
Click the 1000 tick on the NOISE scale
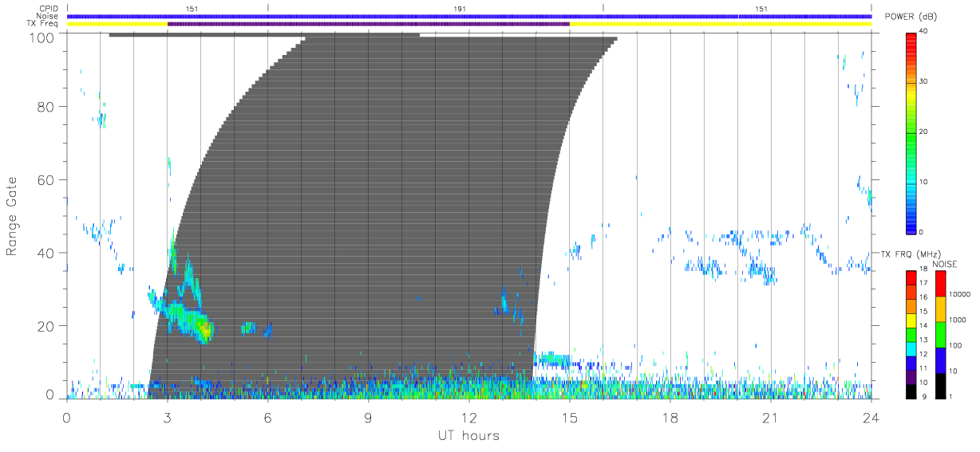click(958, 320)
